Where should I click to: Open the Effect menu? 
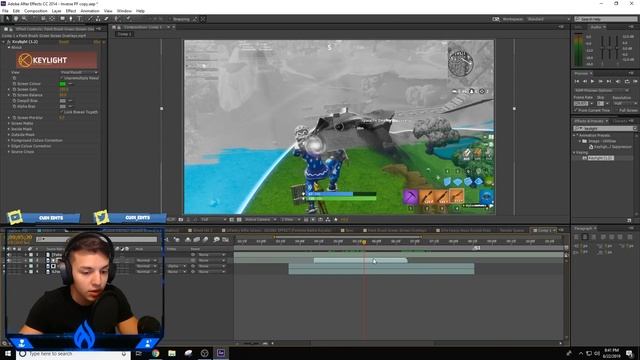click(x=71, y=11)
